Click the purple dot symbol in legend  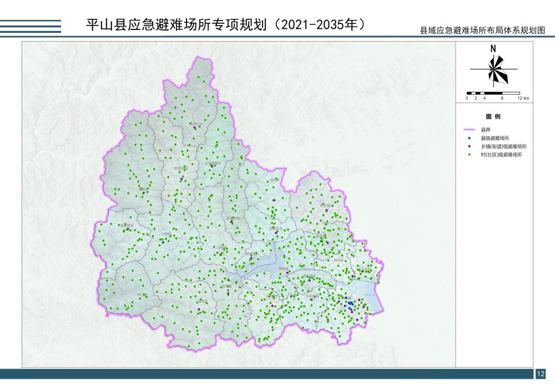(470, 146)
